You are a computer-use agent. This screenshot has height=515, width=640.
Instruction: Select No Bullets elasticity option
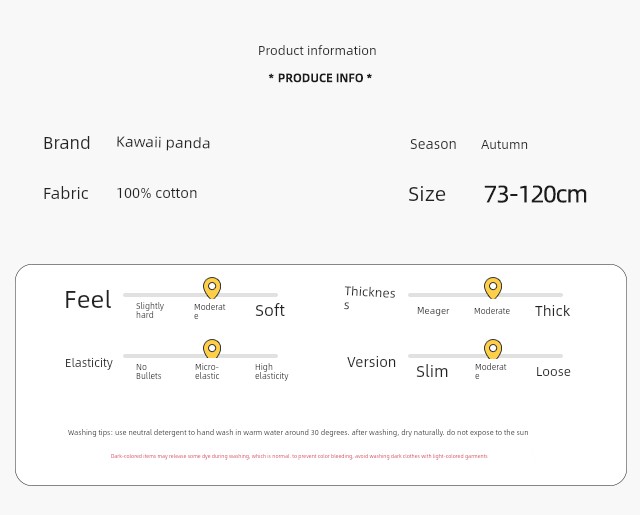149,371
